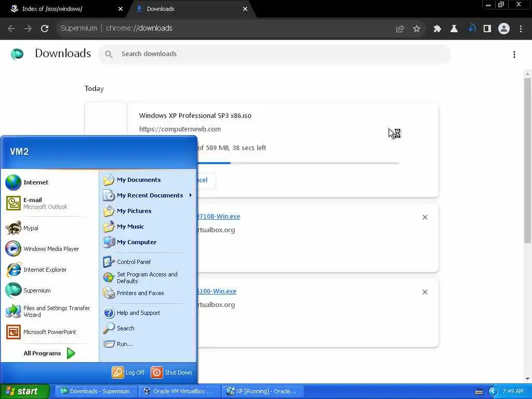Switch to XP [Running] taskbar item

262,391
